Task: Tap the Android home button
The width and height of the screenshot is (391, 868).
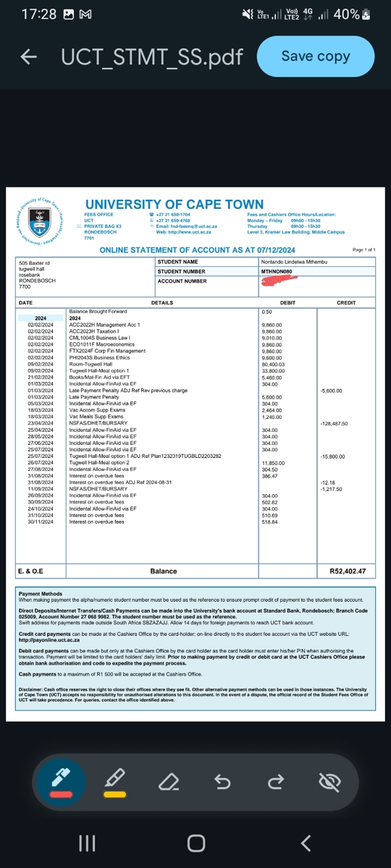Action: [x=195, y=843]
